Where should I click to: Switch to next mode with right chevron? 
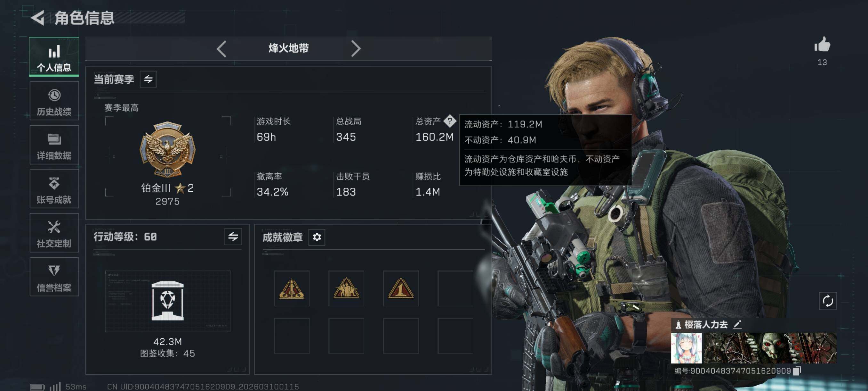tap(356, 49)
